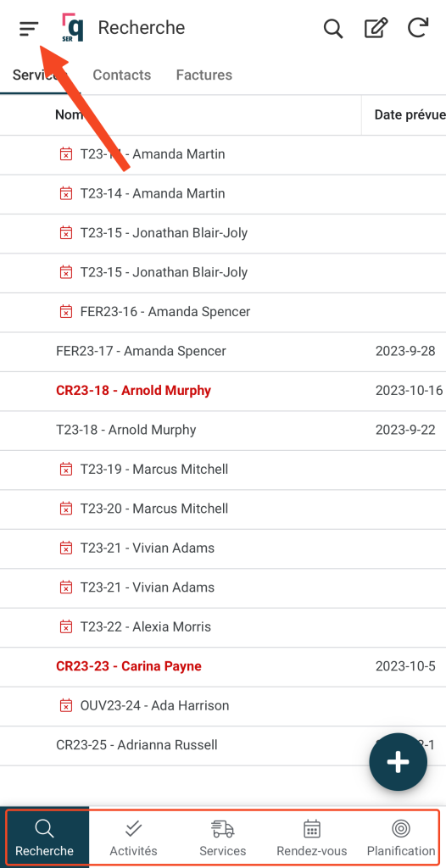
Task: Open Activités in bottom navigation
Action: tap(133, 839)
